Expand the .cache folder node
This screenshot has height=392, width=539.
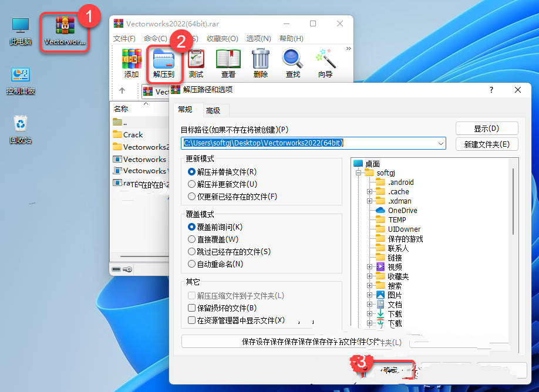[369, 191]
